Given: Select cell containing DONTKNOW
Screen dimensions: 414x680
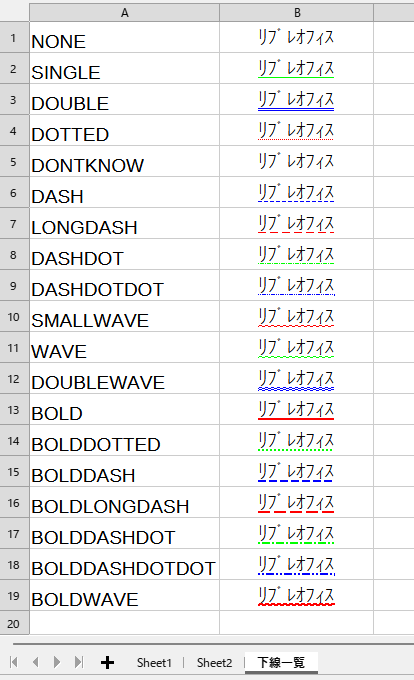Looking at the screenshot, I should point(124,161).
